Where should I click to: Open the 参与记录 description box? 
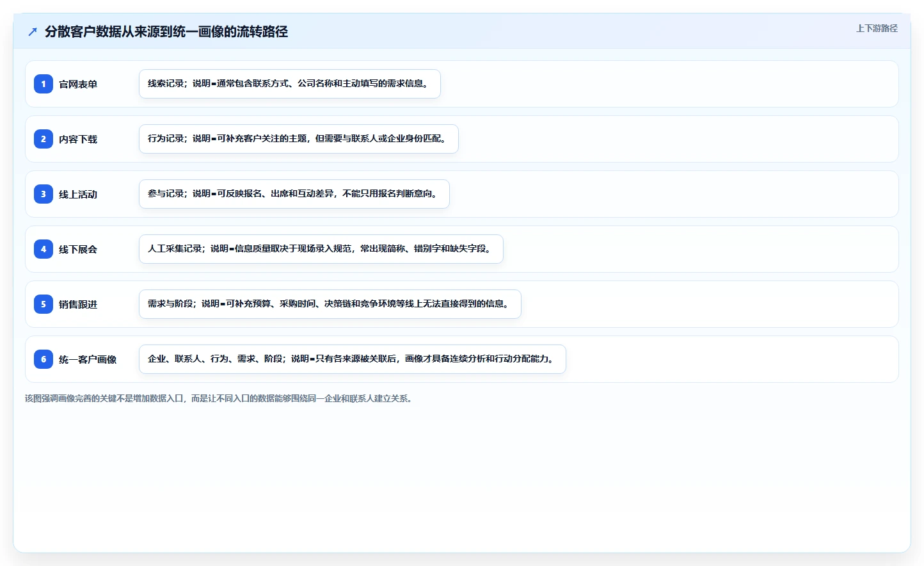click(294, 194)
